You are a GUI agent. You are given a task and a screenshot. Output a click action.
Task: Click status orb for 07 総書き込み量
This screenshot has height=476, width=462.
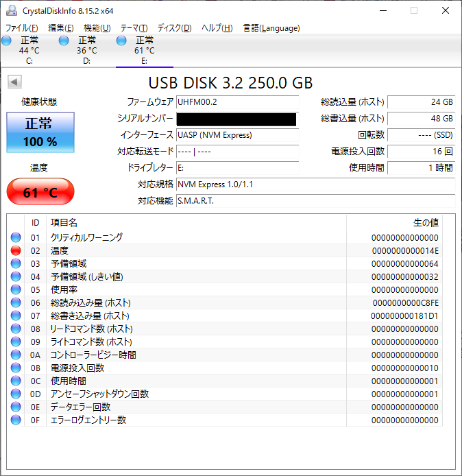16,316
